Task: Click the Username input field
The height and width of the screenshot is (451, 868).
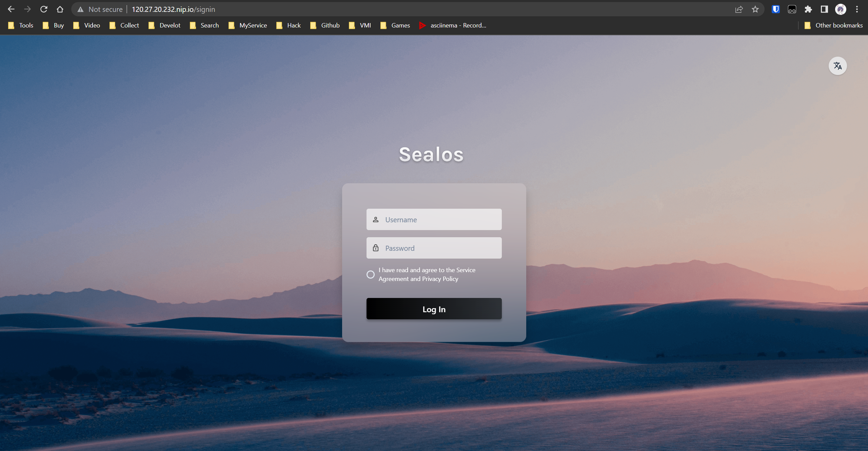Action: pos(441,220)
